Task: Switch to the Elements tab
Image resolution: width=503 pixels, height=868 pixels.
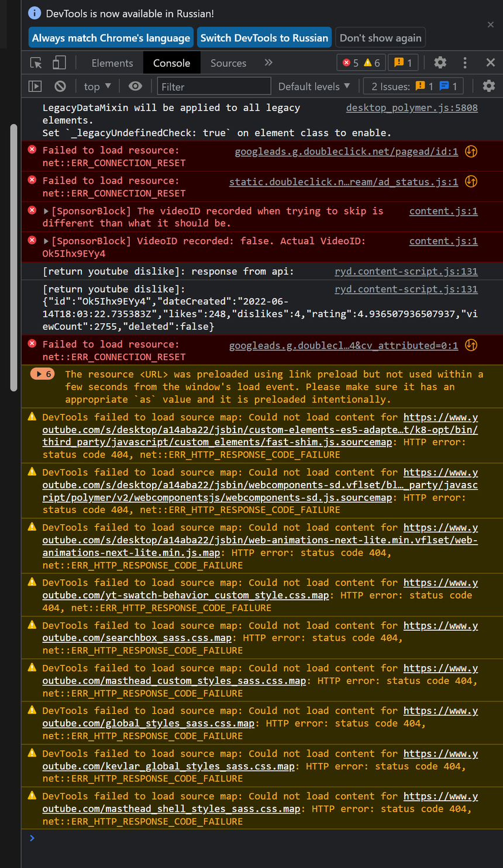Action: (112, 63)
